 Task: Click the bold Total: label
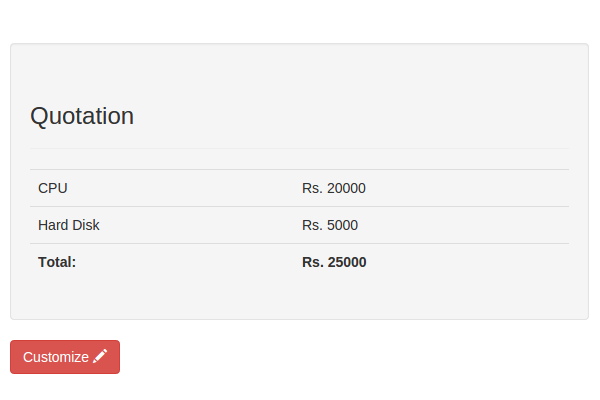click(57, 262)
